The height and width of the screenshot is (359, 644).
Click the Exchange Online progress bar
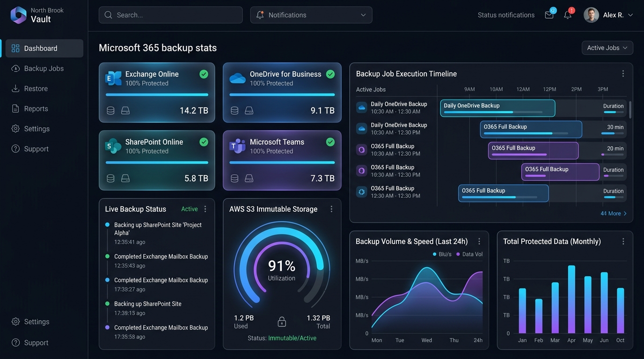coord(157,95)
